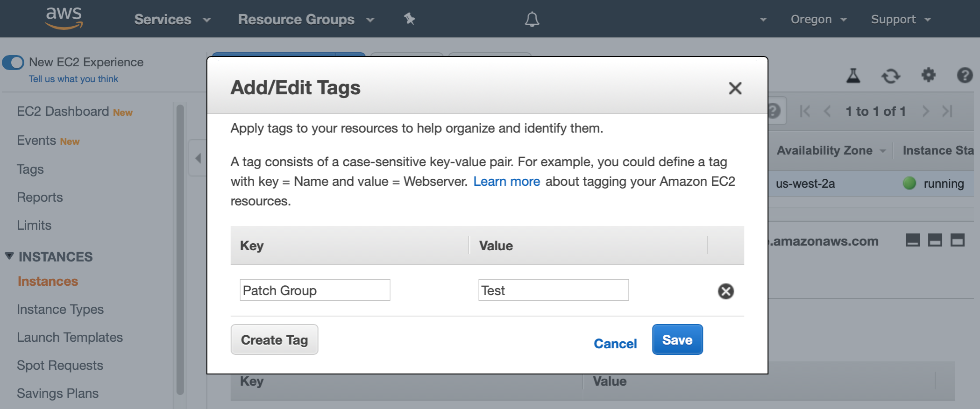Maximize details pane with third layout icon
The image size is (980, 409).
click(957, 240)
